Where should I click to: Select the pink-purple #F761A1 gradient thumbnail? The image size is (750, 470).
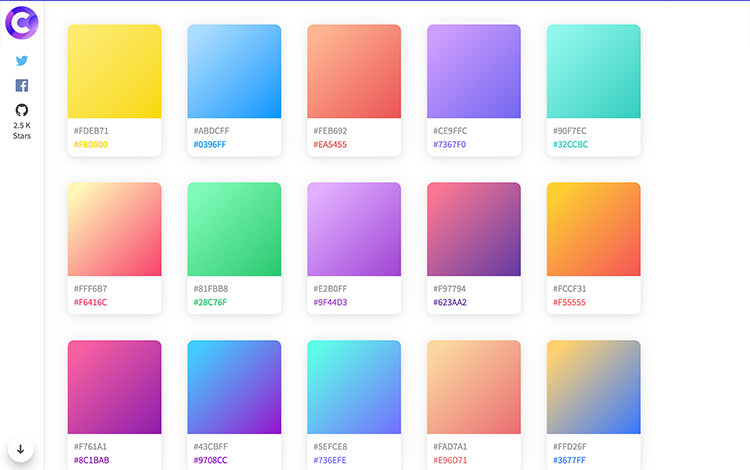[114, 387]
